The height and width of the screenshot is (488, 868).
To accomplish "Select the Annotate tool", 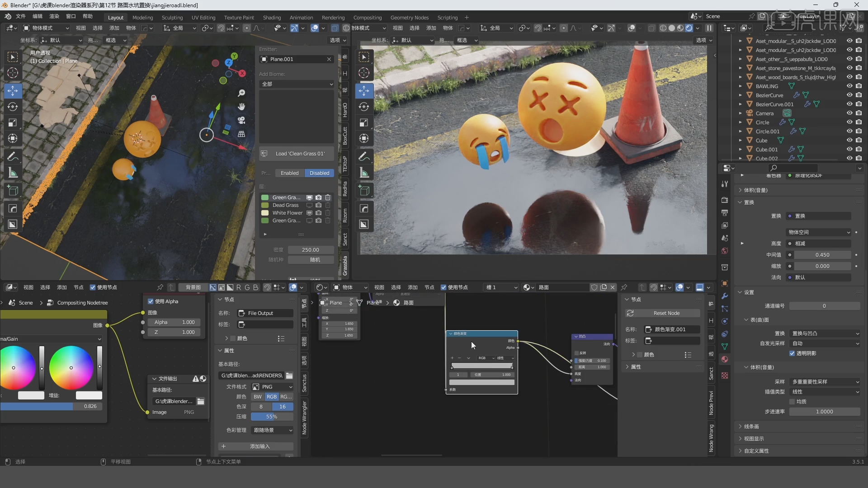I will 13,156.
